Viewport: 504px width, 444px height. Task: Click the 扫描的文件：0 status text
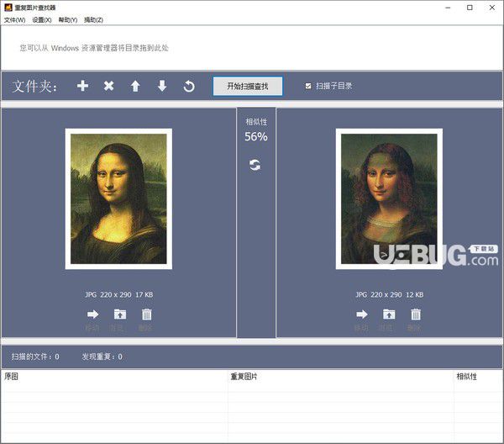pos(35,357)
